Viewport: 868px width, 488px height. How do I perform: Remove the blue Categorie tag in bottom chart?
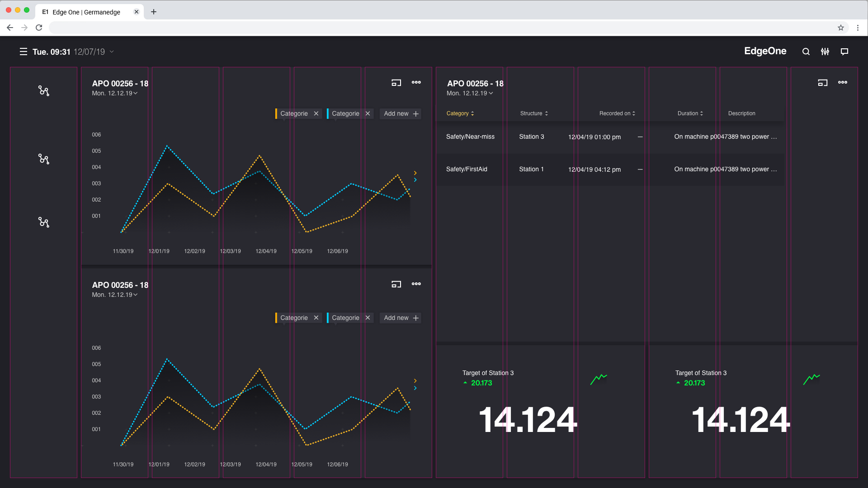[368, 318]
